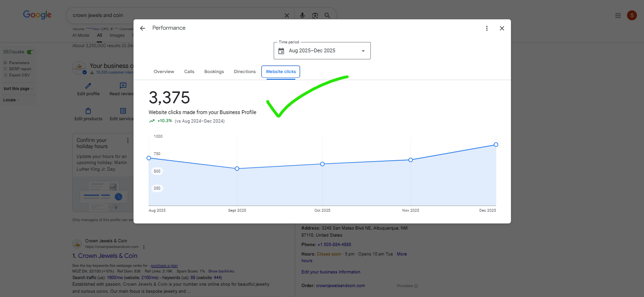This screenshot has width=644, height=297.
Task: Click the Sept 2025 chart data point
Action: click(237, 168)
